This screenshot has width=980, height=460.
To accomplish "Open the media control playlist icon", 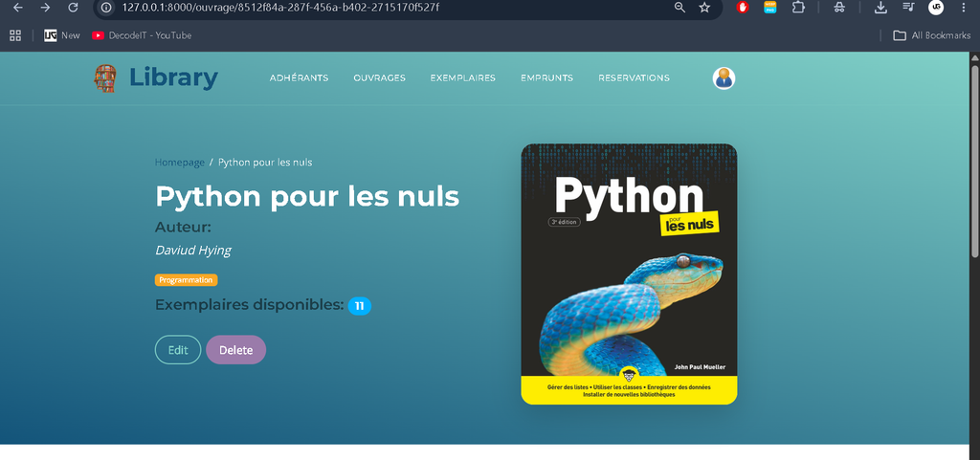I will click(x=909, y=8).
